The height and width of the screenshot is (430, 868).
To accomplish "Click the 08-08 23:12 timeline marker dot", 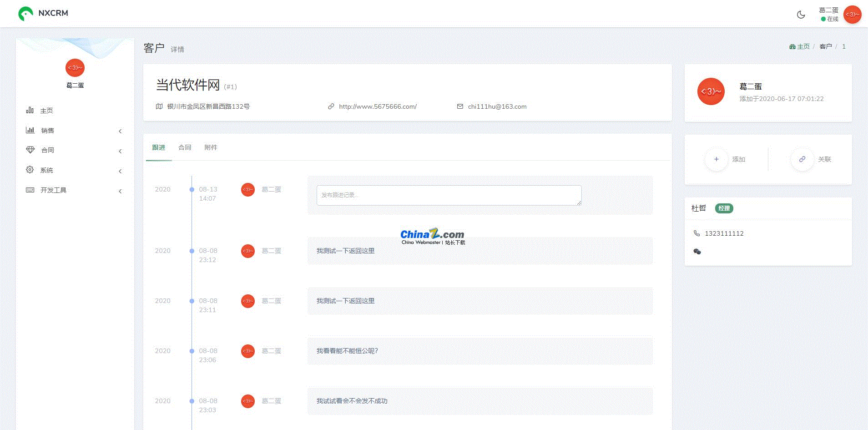I will pos(192,251).
